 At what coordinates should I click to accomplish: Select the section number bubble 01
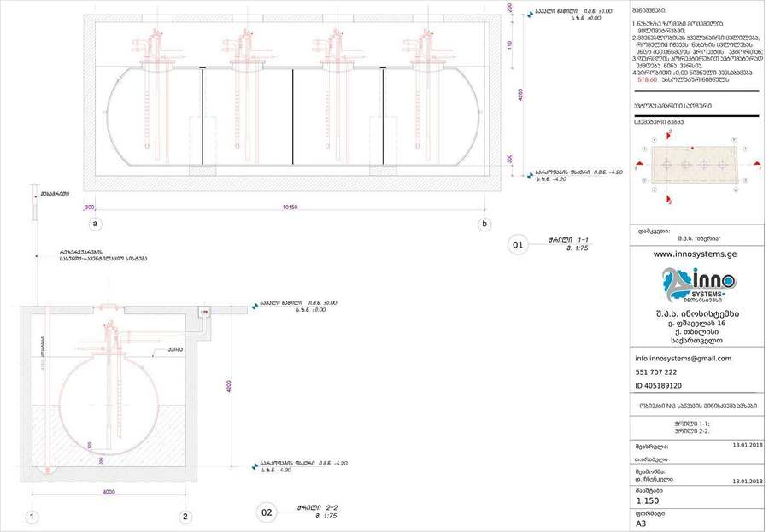coord(518,245)
